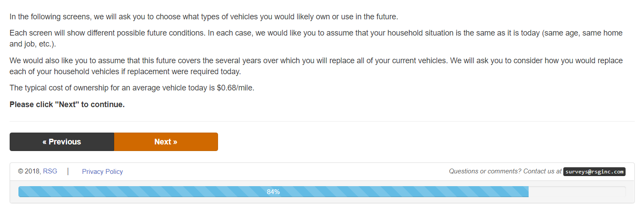
Task: Click the "Contact us at" footer text
Action: coord(542,171)
